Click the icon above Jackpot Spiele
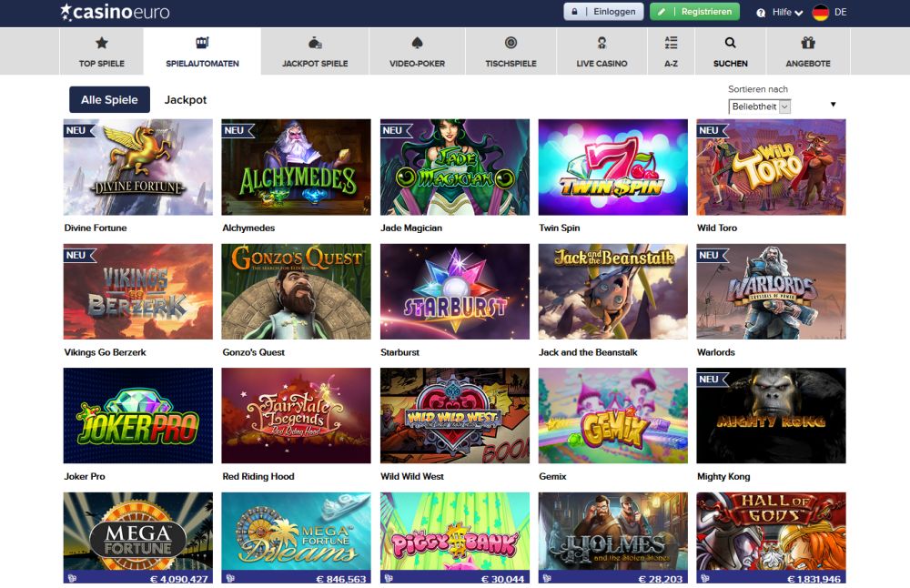This screenshot has width=910, height=588. [315, 43]
